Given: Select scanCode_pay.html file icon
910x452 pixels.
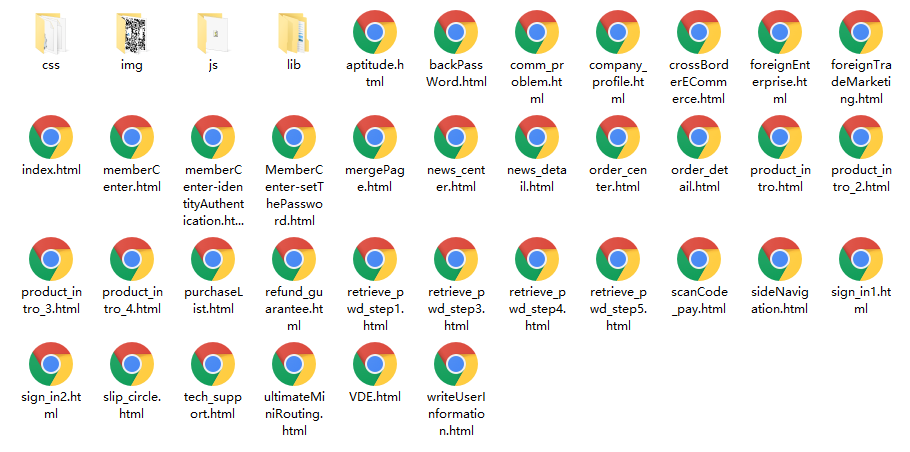Looking at the screenshot, I should (x=698, y=260).
